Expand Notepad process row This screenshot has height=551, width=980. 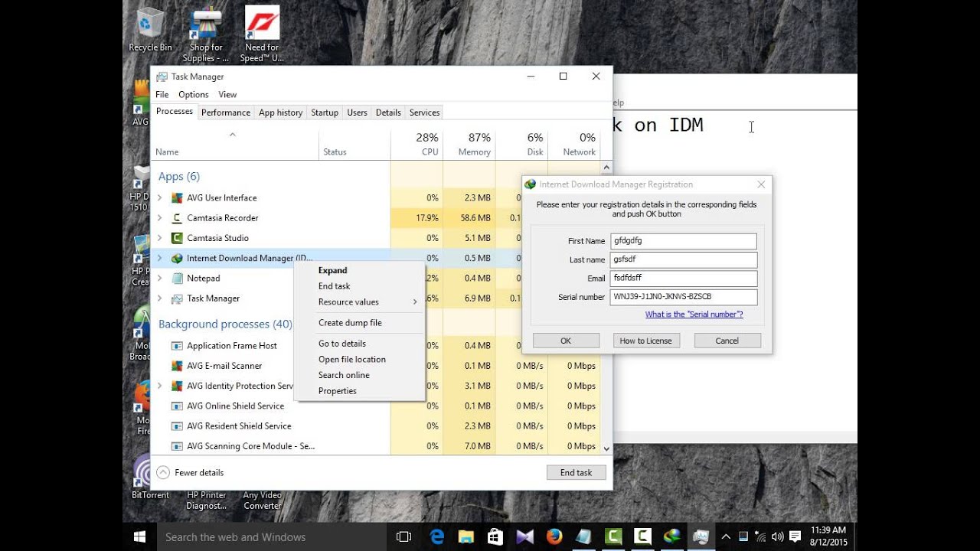pos(160,279)
